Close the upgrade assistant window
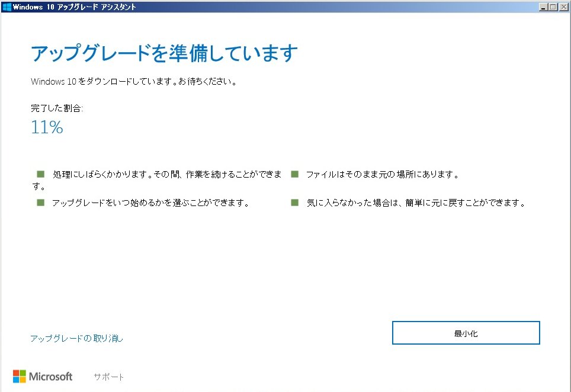This screenshot has height=392, width=571. (564, 7)
